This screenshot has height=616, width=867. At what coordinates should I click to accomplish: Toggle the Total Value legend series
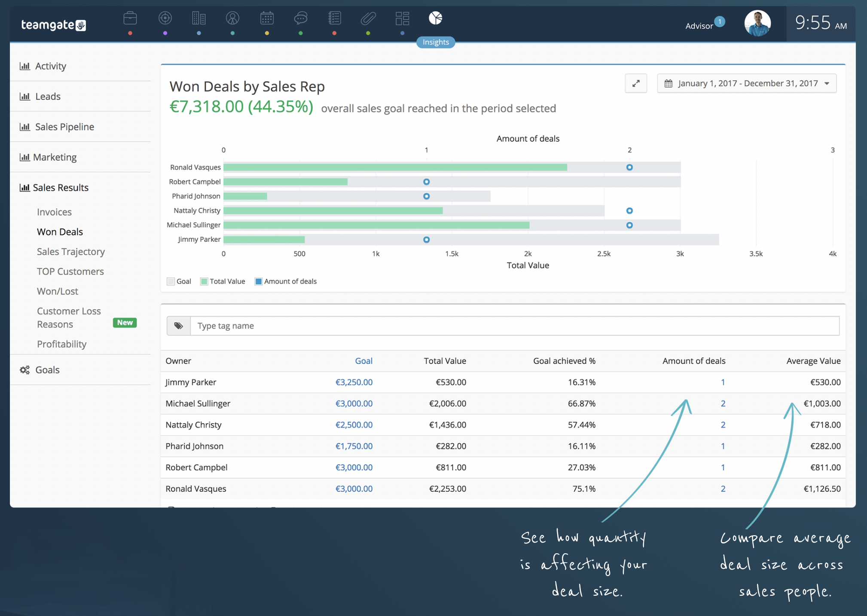[x=223, y=281]
